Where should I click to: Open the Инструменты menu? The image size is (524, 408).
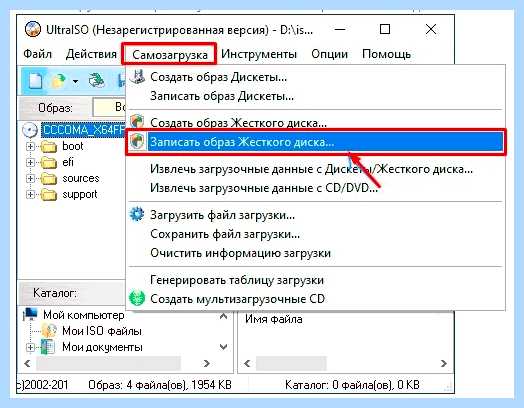tap(259, 54)
